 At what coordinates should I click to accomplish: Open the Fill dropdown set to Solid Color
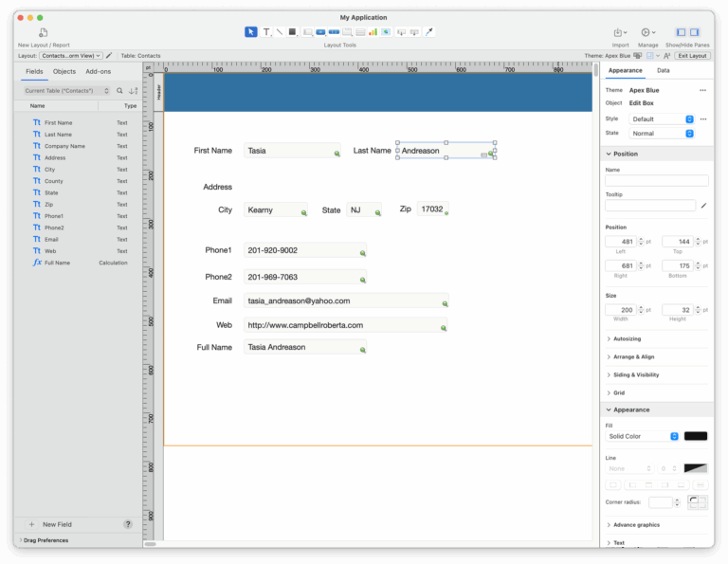pos(643,436)
